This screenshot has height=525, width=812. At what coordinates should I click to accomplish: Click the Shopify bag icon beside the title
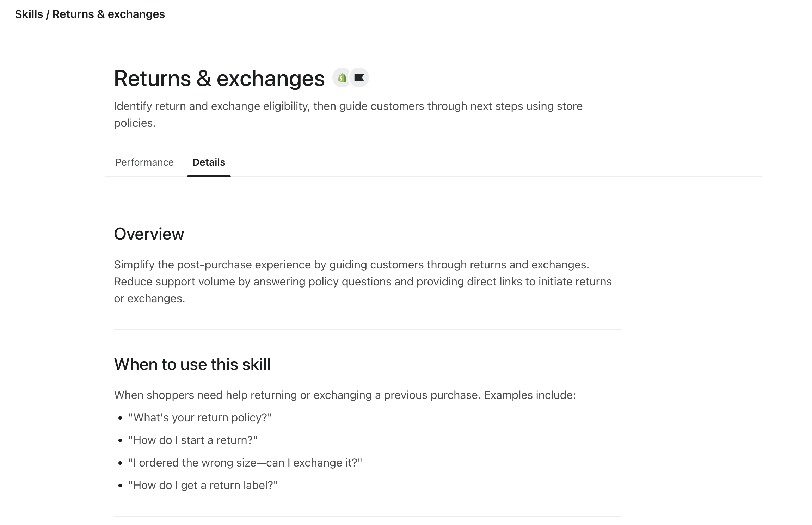[342, 78]
